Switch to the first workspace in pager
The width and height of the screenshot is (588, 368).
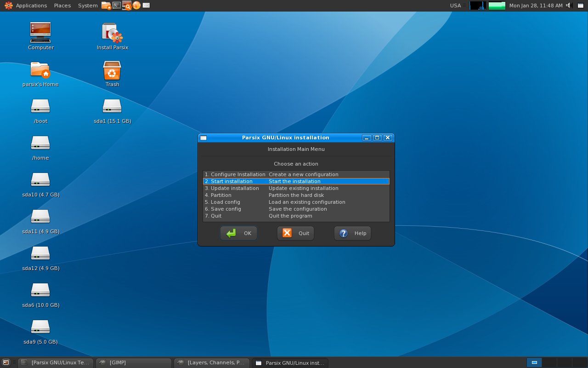point(534,362)
